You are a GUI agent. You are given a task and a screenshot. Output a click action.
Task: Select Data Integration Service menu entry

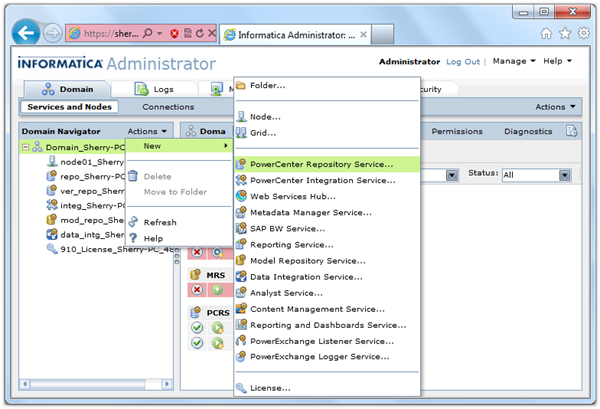(x=327, y=277)
